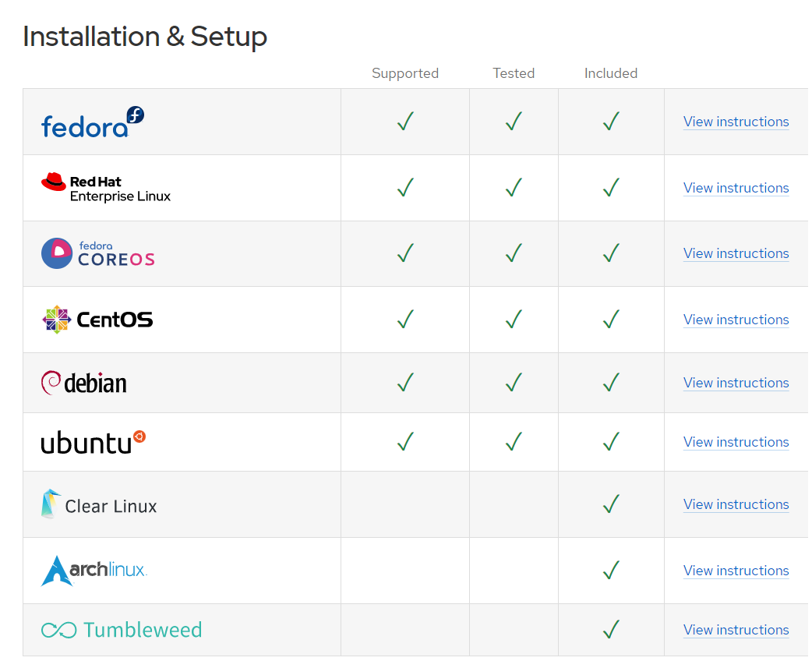Click the Red Hat Enterprise Linux logo

coord(106,188)
